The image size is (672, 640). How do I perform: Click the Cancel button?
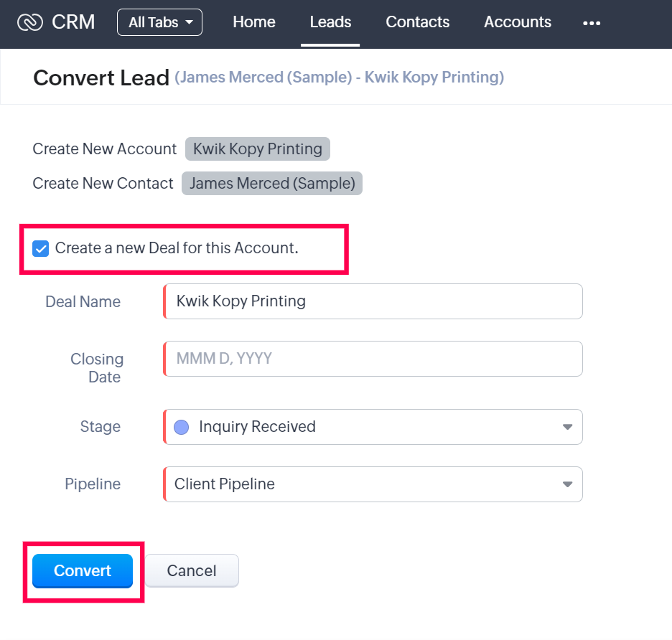click(192, 570)
